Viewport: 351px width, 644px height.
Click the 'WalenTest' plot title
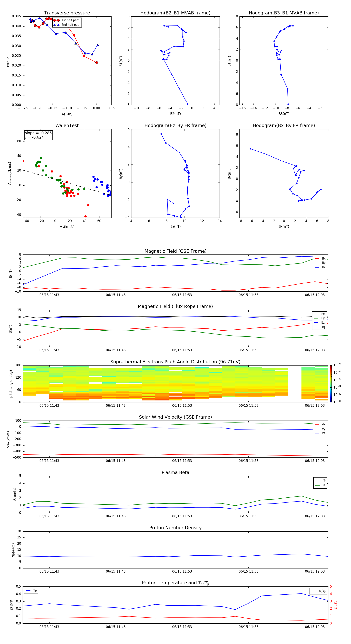[67, 125]
